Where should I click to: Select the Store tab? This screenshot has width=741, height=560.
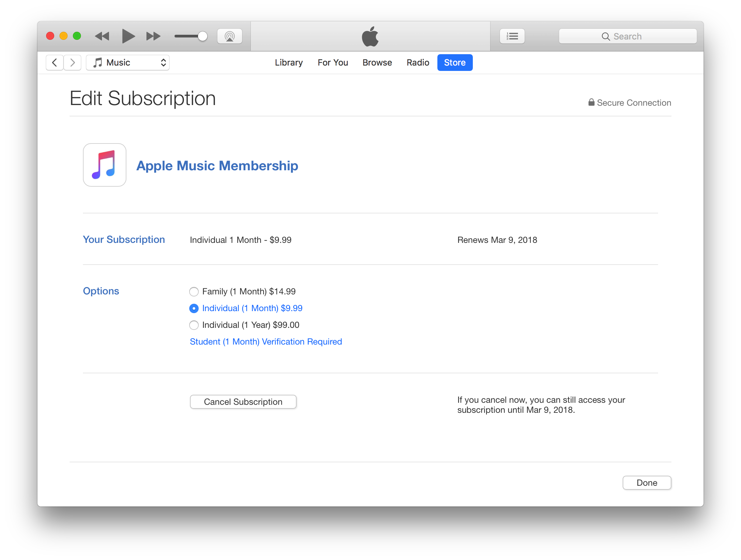pos(455,63)
